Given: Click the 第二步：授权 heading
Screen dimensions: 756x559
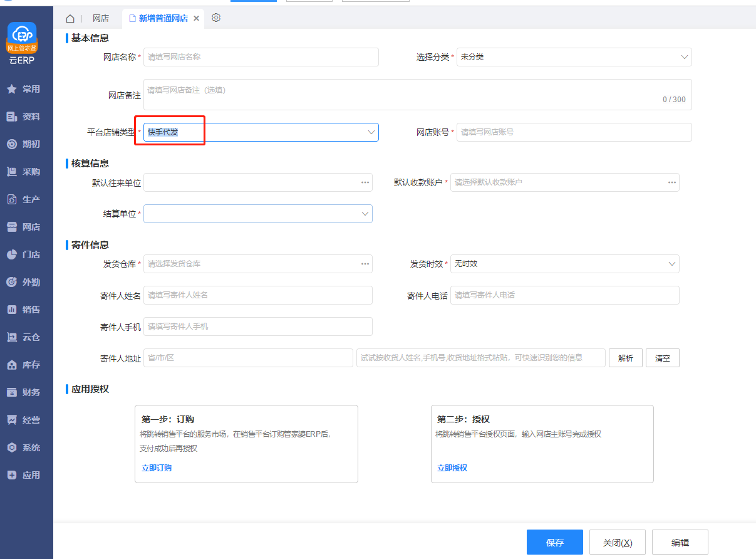Looking at the screenshot, I should tap(463, 419).
